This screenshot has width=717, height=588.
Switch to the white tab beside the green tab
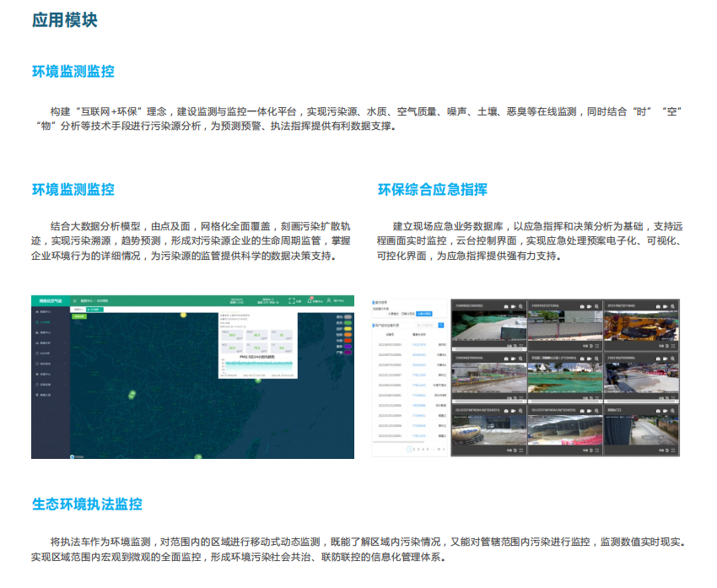(x=78, y=310)
